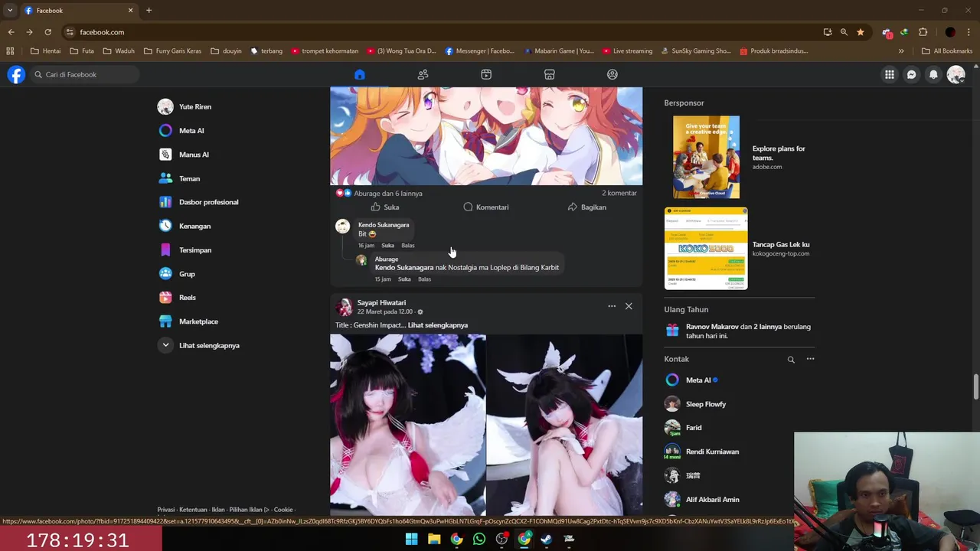Image resolution: width=980 pixels, height=551 pixels.
Task: Open a new Chrome tab
Action: 149,11
